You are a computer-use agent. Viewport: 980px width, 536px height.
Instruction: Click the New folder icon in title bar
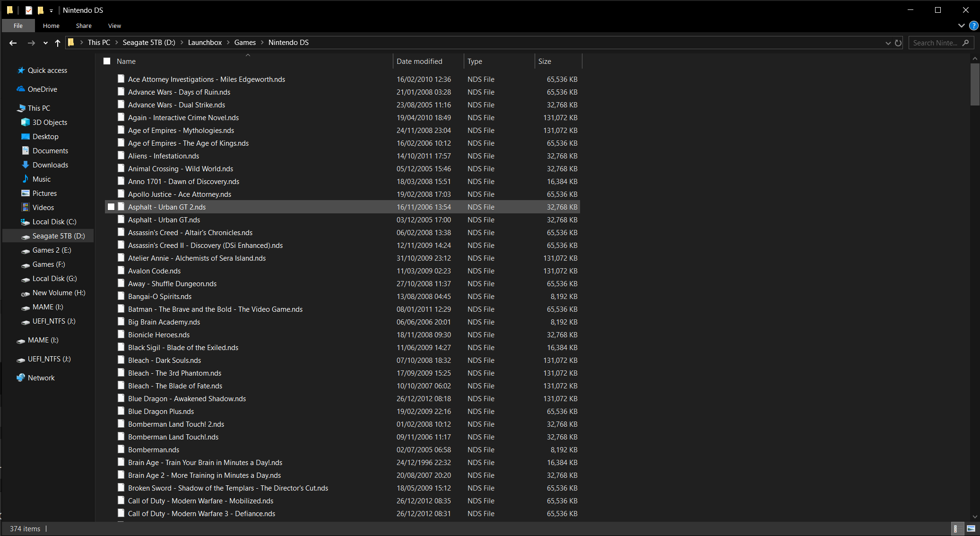pyautogui.click(x=41, y=10)
